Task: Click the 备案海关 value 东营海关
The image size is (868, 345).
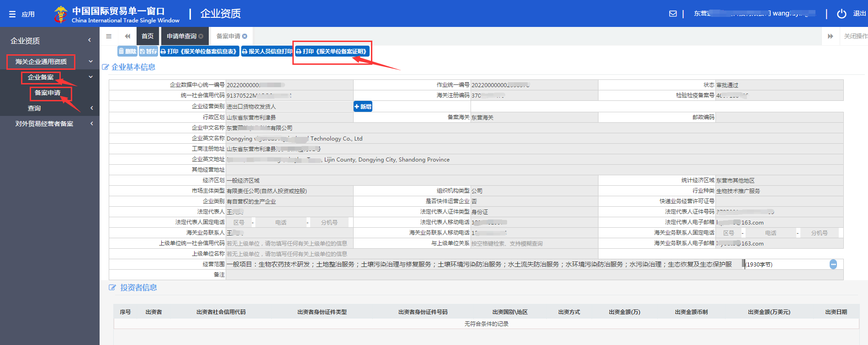Action: tap(482, 118)
